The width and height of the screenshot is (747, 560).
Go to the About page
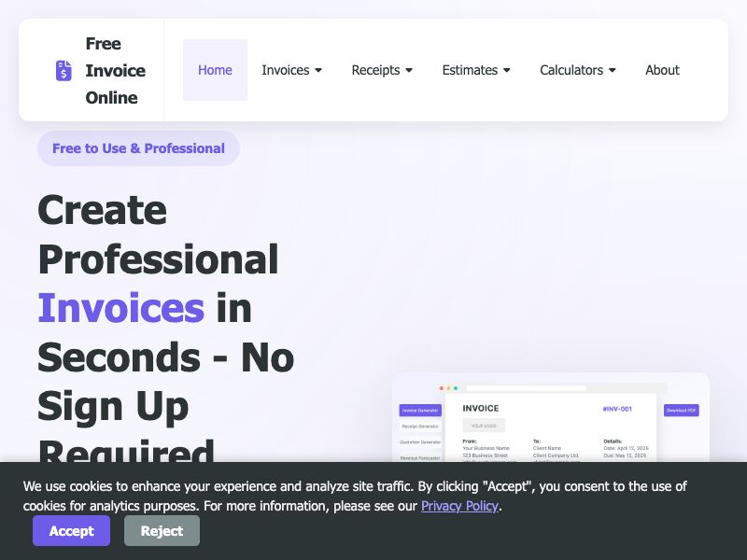click(x=662, y=70)
